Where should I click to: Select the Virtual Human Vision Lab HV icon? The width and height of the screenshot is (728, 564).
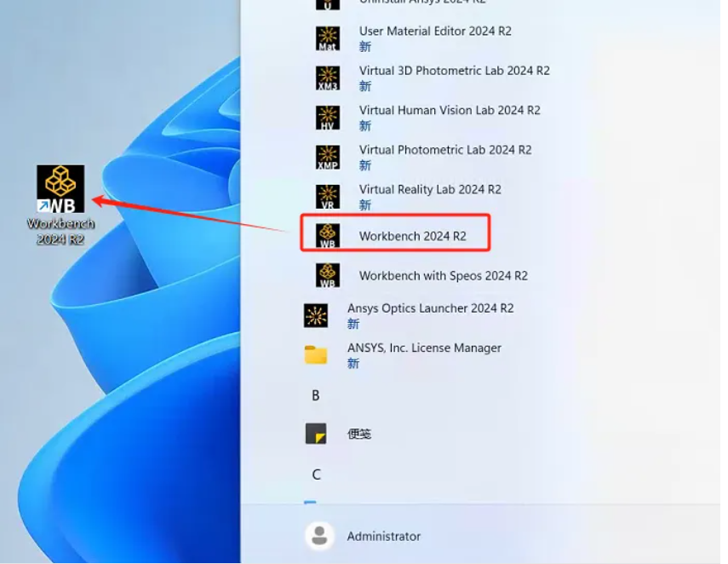click(328, 118)
